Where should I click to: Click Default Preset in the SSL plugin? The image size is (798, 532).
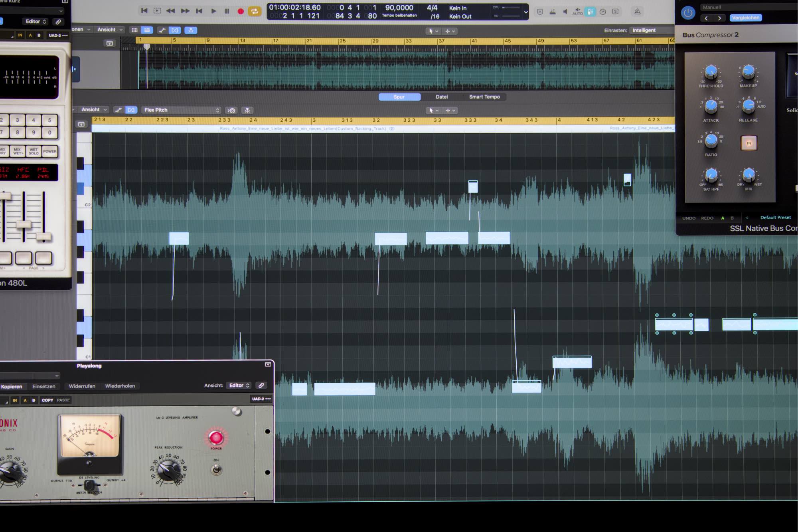[x=775, y=218]
